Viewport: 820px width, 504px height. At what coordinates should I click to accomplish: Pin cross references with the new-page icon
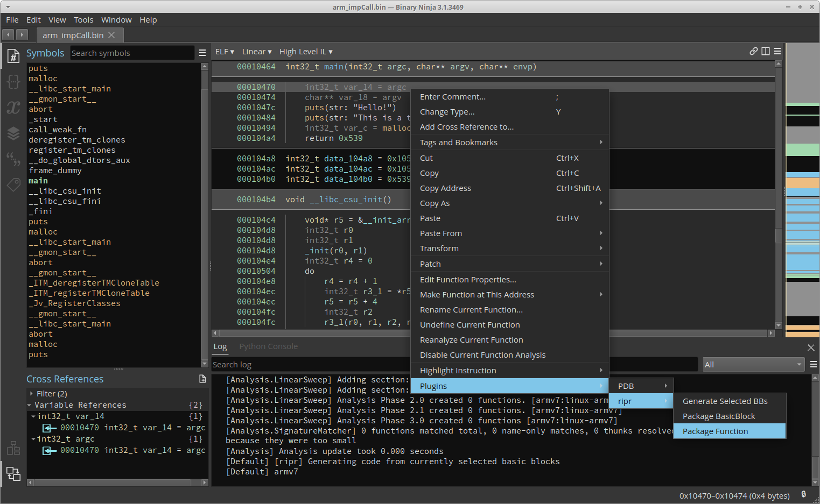point(202,379)
